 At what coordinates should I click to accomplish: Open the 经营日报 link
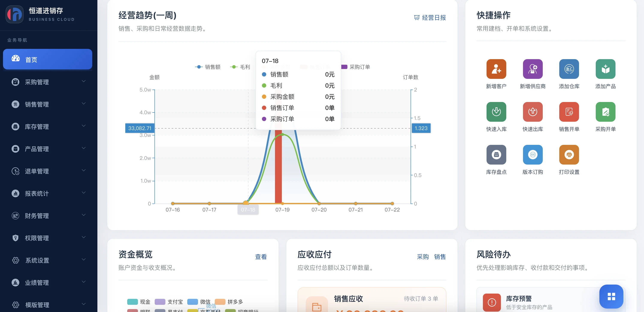(x=430, y=18)
